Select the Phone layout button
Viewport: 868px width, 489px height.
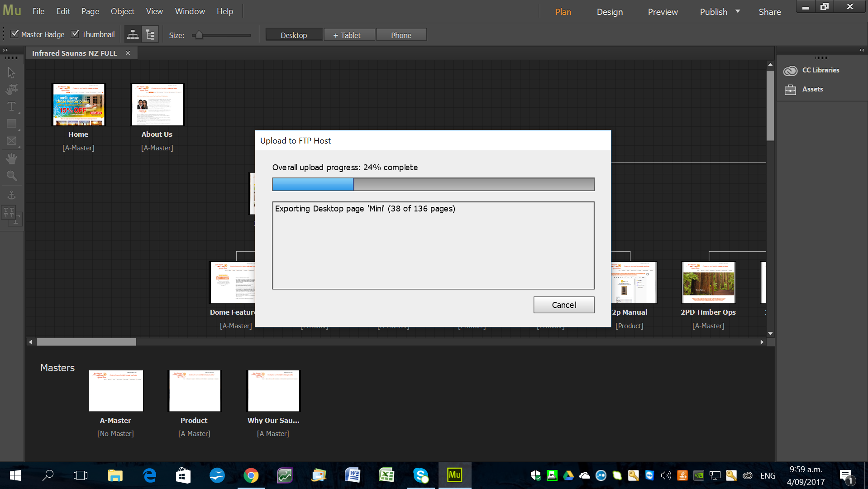coord(401,35)
